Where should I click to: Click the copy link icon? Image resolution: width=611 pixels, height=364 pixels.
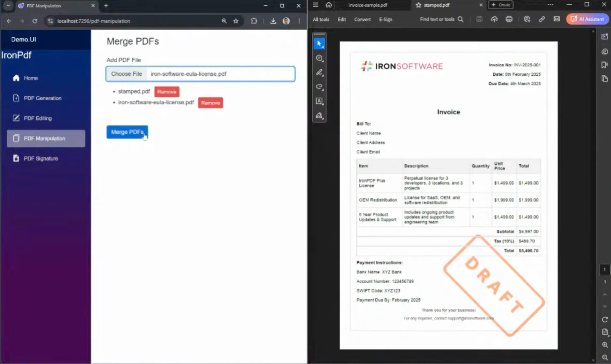pyautogui.click(x=542, y=19)
